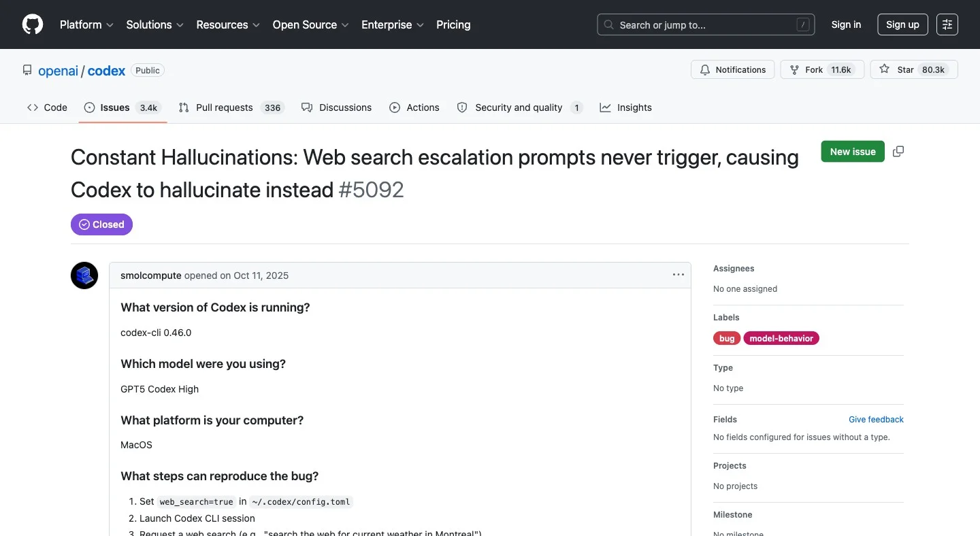Image resolution: width=980 pixels, height=536 pixels.
Task: Switch to the Discussions tab
Action: click(x=336, y=107)
